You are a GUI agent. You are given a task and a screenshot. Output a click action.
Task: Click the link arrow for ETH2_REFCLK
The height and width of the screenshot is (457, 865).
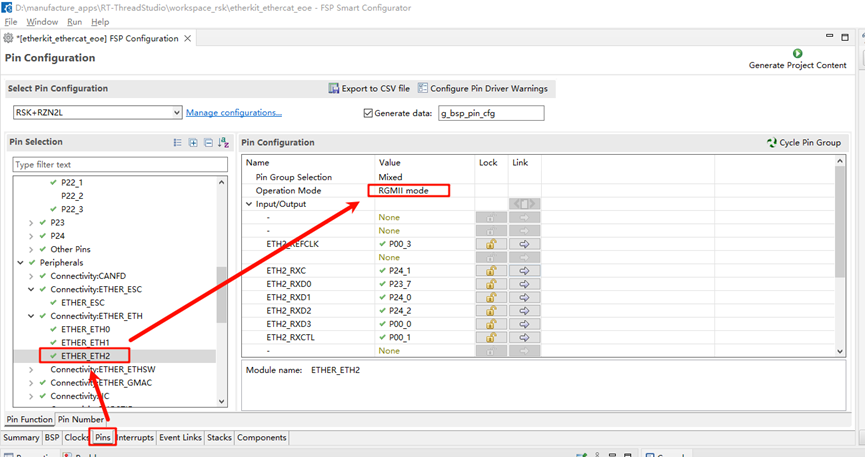524,244
